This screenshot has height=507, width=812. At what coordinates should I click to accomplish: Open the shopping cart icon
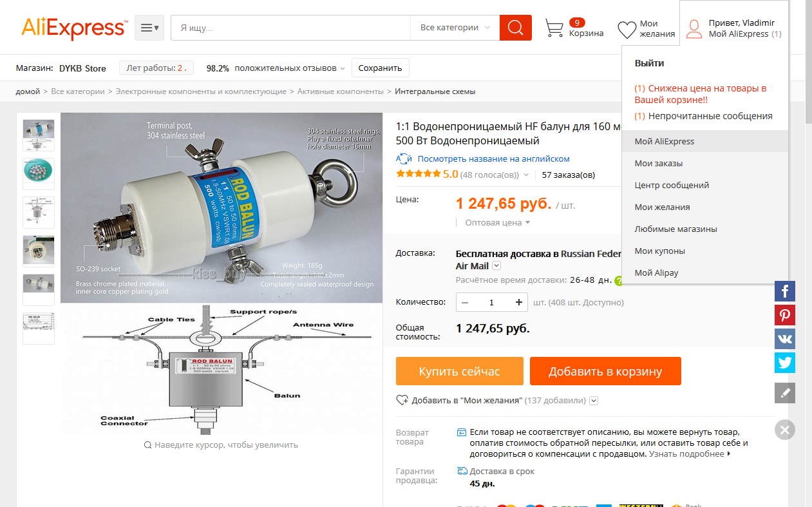click(554, 28)
